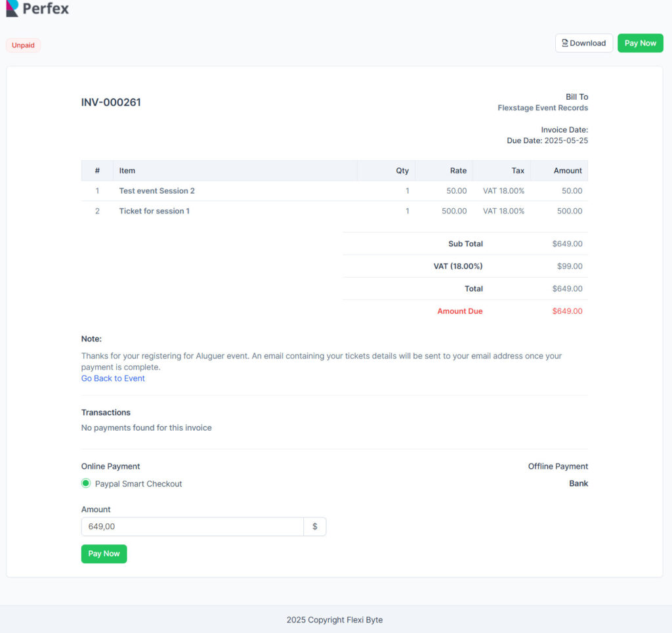This screenshot has height=633, width=672.
Task: Click the Transactions section heading
Action: click(106, 412)
